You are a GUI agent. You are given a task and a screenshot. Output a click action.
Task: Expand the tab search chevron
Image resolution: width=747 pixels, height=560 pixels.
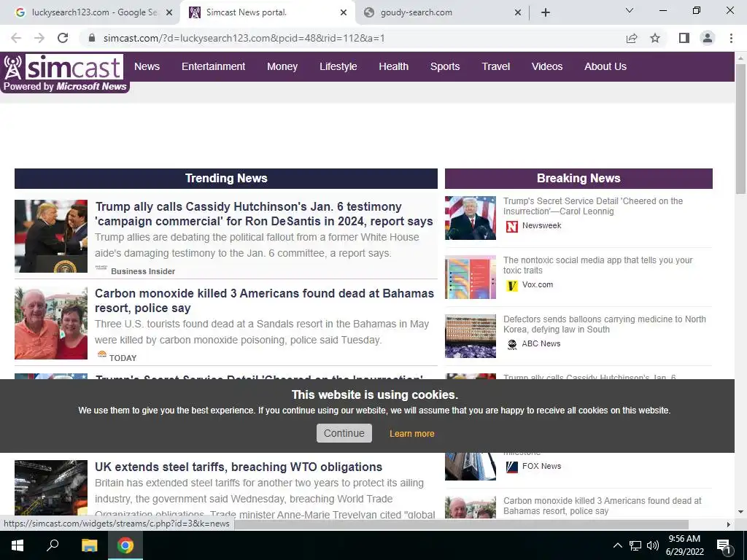click(x=630, y=10)
